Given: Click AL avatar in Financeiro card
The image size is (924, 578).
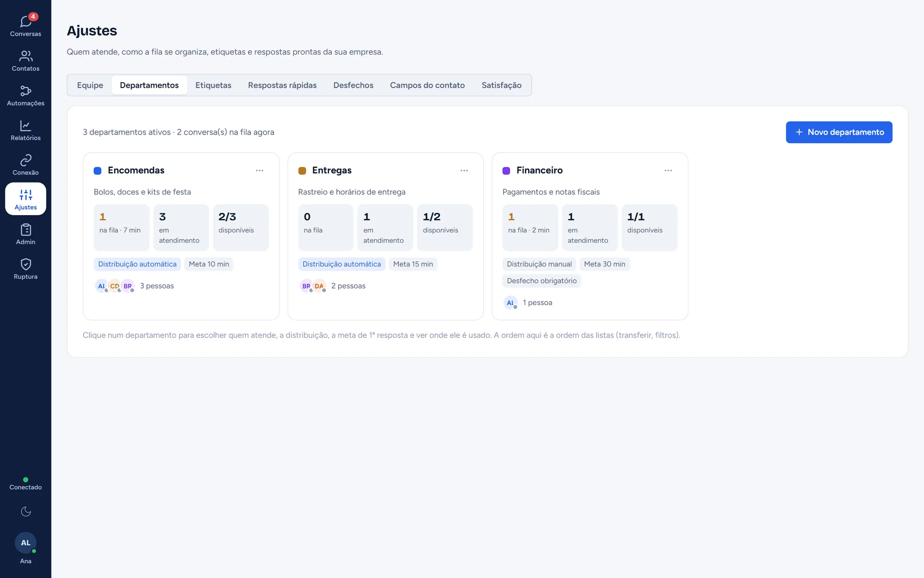Looking at the screenshot, I should click(x=510, y=302).
